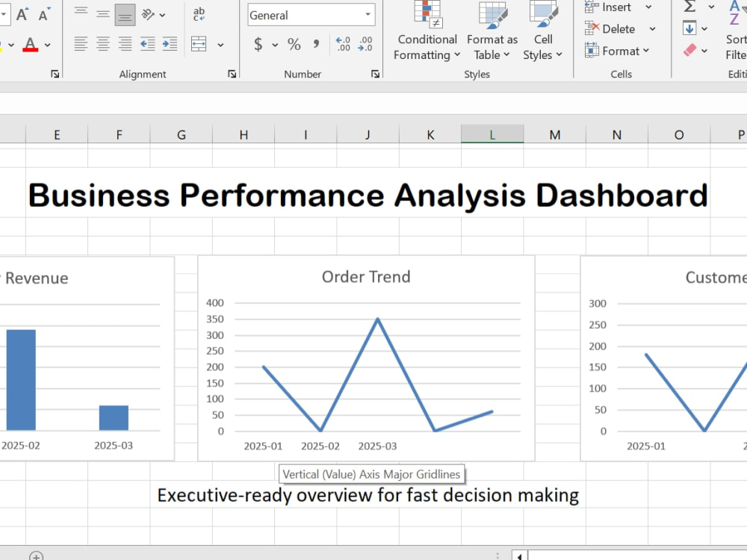Open the Insert dropdown arrow
The image size is (747, 560).
(648, 7)
